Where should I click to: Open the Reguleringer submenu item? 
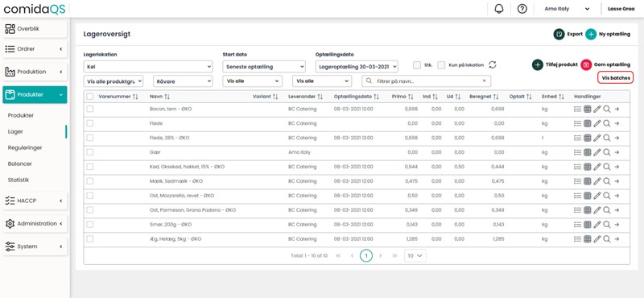point(25,147)
